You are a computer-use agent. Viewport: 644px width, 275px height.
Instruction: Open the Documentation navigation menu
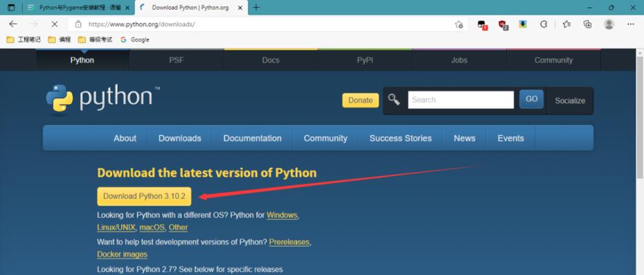pos(253,138)
